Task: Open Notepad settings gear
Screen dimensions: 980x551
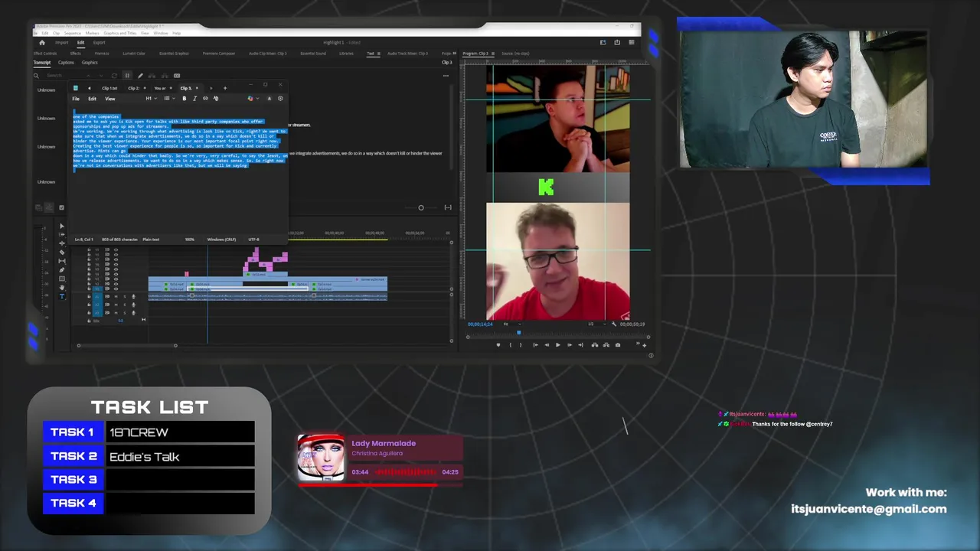Action: (x=280, y=99)
